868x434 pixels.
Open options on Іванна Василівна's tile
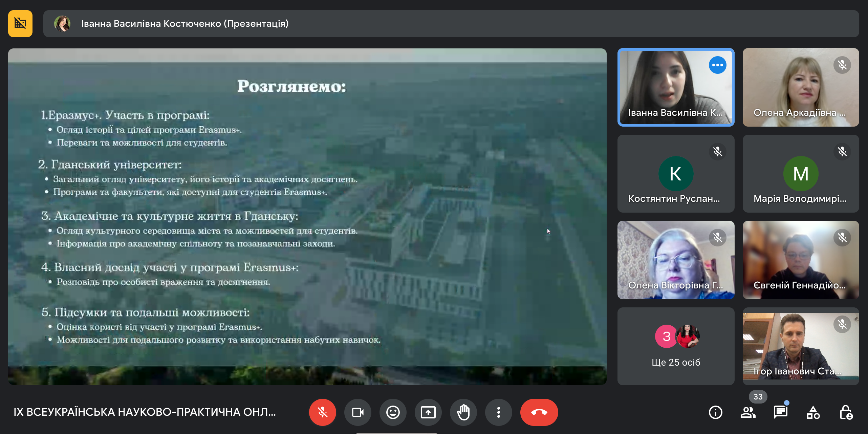tap(717, 65)
